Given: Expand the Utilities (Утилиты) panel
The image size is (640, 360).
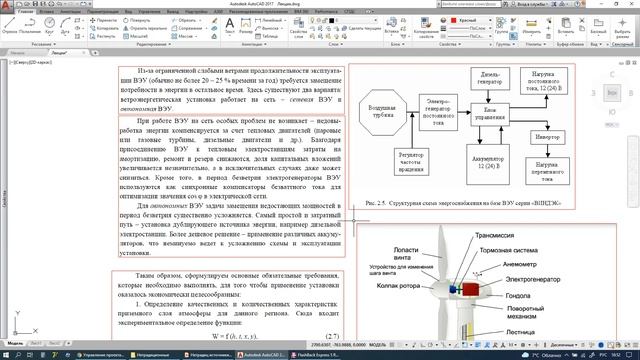Looking at the screenshot, I should click(x=536, y=44).
